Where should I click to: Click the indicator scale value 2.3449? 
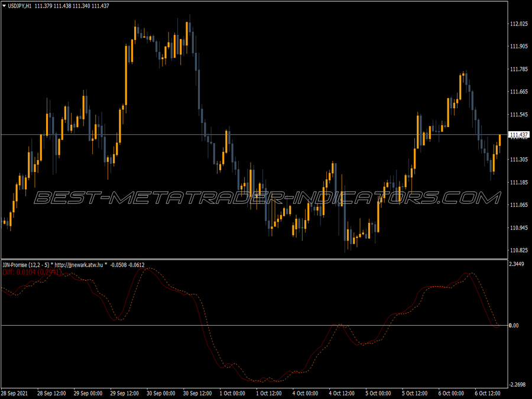tap(517, 264)
